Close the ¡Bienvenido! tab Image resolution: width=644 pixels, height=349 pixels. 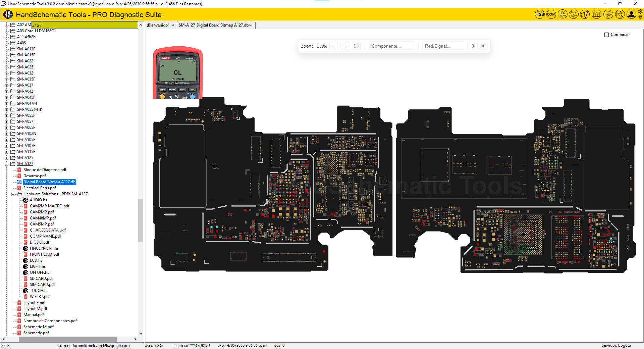tap(173, 25)
